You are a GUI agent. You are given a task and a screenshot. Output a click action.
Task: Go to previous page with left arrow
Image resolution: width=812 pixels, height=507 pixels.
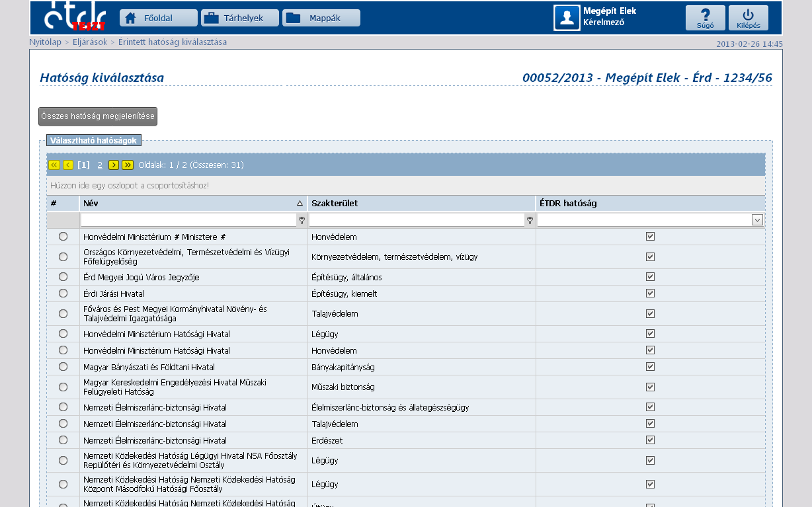[68, 165]
